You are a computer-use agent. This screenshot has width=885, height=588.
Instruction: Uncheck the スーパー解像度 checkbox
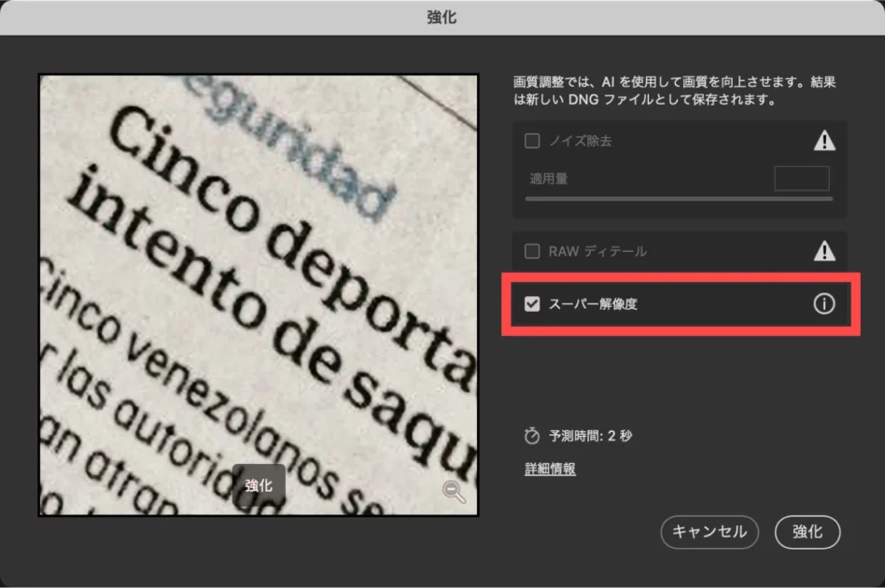coord(532,304)
